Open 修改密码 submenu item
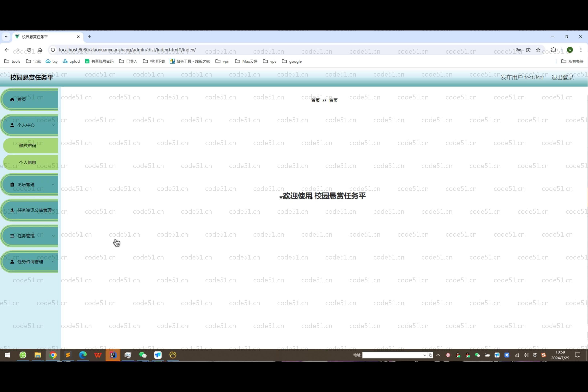588x392 pixels. tap(30, 146)
